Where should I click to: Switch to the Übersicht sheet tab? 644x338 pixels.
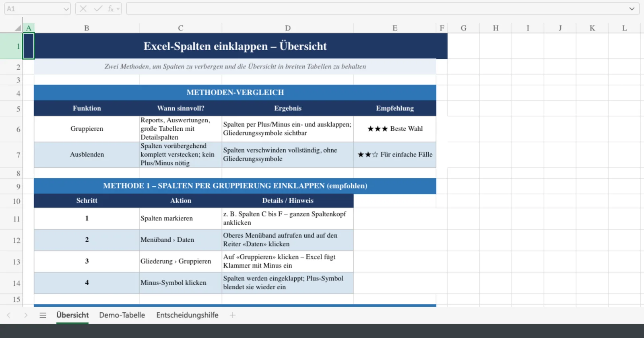click(72, 315)
